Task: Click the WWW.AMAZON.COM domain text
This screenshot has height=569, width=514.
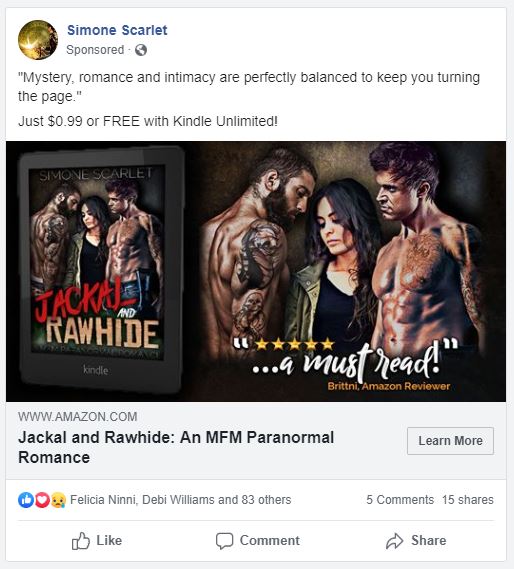Action: point(78,417)
